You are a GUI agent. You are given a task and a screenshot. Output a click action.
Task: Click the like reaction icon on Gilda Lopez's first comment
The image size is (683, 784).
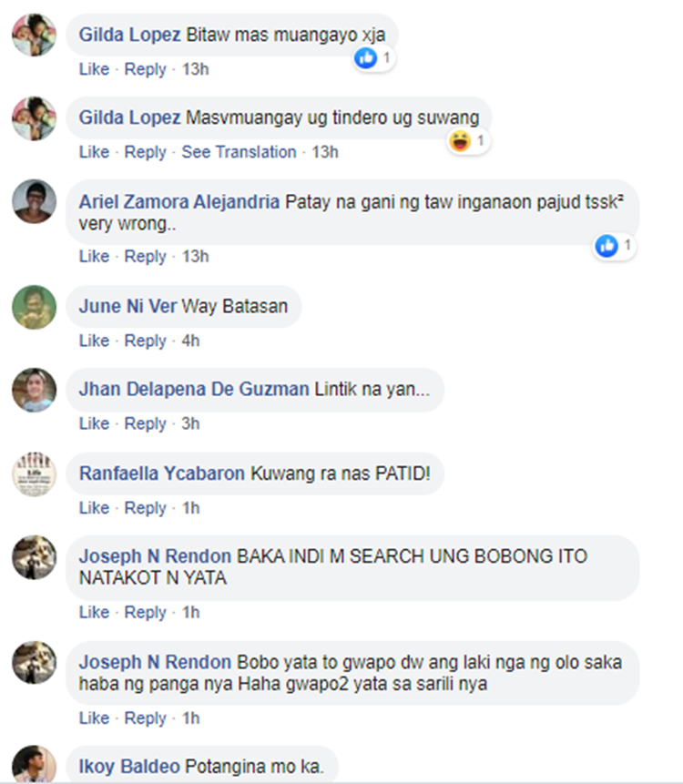(x=365, y=58)
